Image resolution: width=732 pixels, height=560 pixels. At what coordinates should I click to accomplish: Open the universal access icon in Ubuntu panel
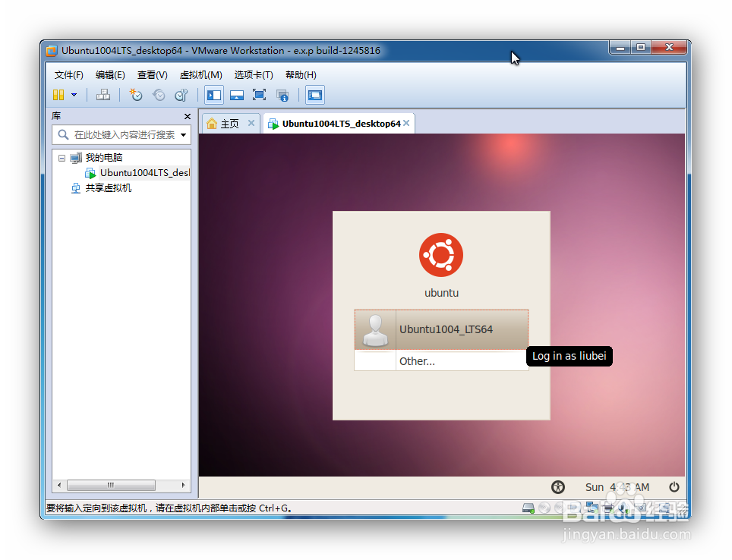point(558,487)
